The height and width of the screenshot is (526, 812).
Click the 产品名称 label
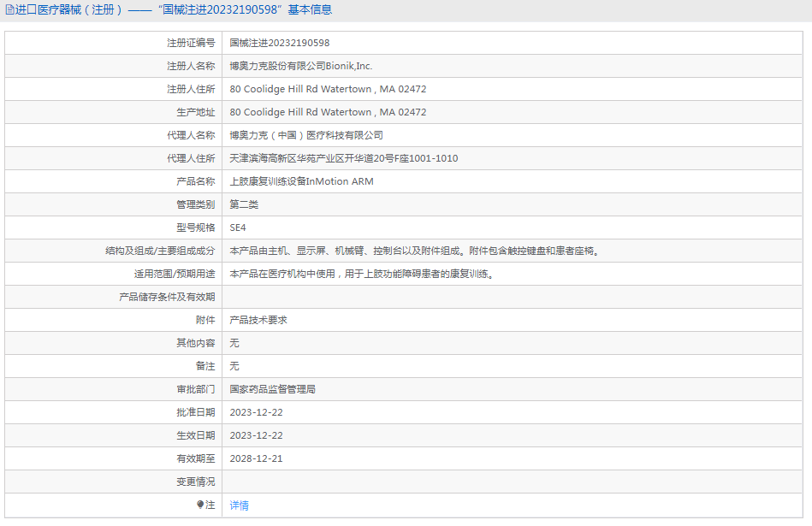pos(196,181)
